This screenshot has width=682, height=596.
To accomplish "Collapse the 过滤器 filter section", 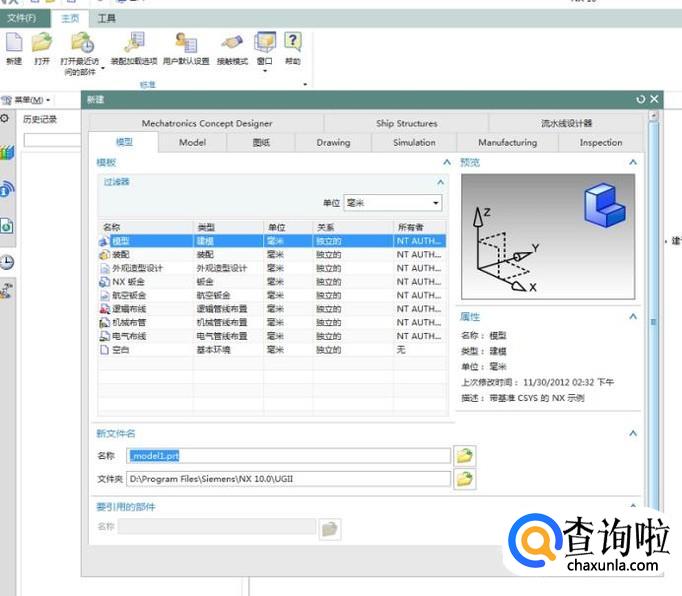I will 440,182.
